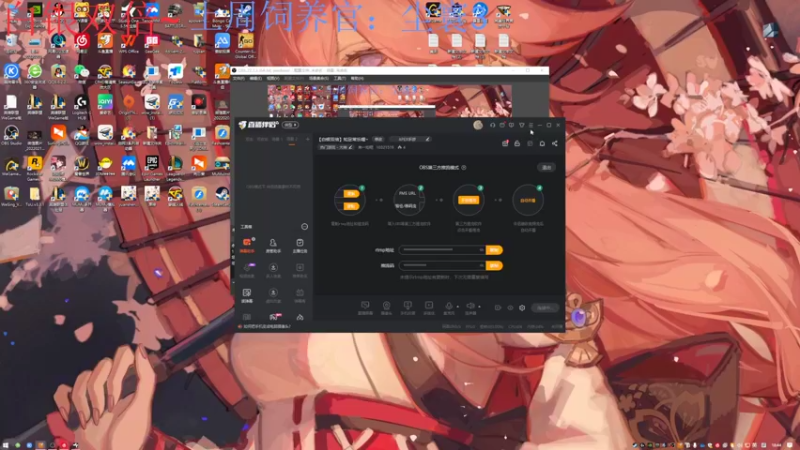
Task: Add a new scene with the plus icon
Action: pos(307,139)
